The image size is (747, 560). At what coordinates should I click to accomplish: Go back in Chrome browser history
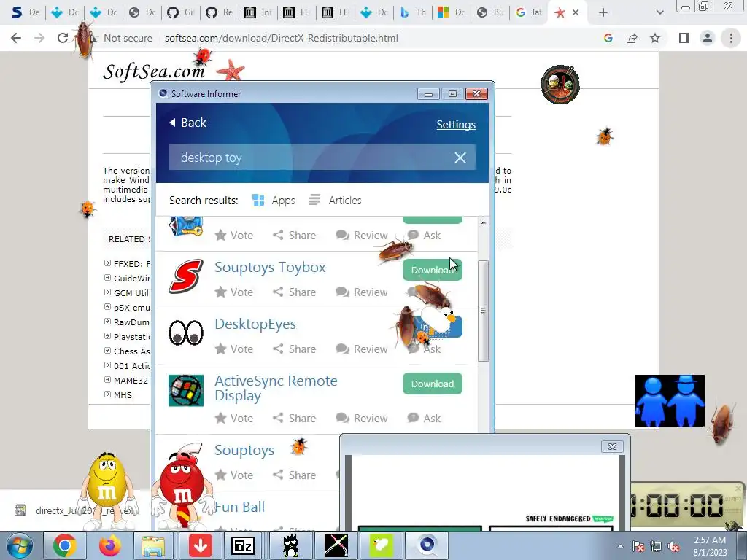(16, 38)
